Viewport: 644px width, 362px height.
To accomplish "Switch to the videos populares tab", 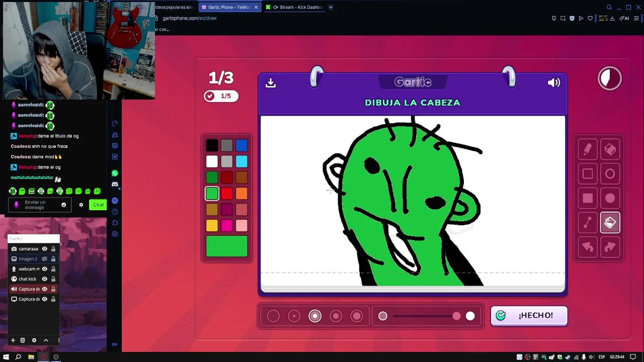I will [x=175, y=7].
